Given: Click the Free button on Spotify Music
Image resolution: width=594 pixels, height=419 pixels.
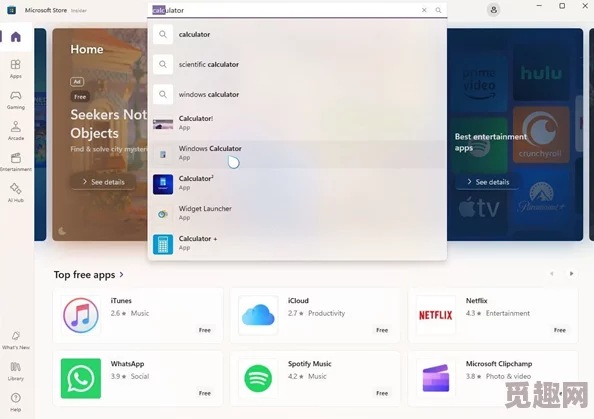Looking at the screenshot, I should tap(382, 393).
